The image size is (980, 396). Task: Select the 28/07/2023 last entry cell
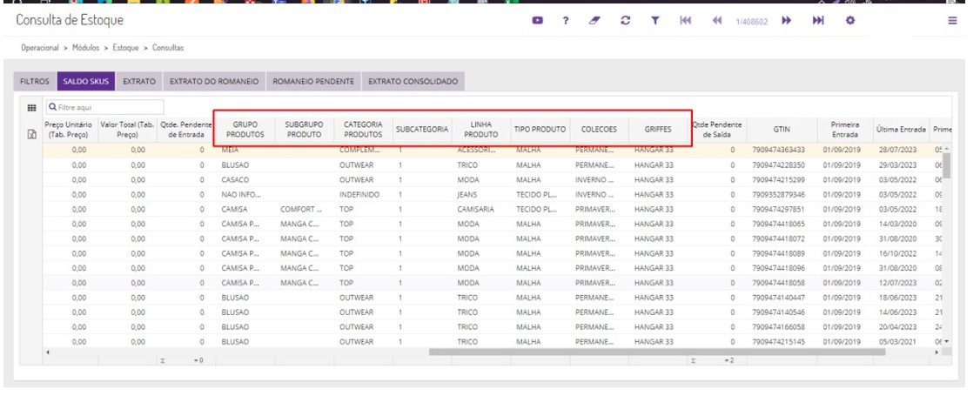pyautogui.click(x=901, y=150)
